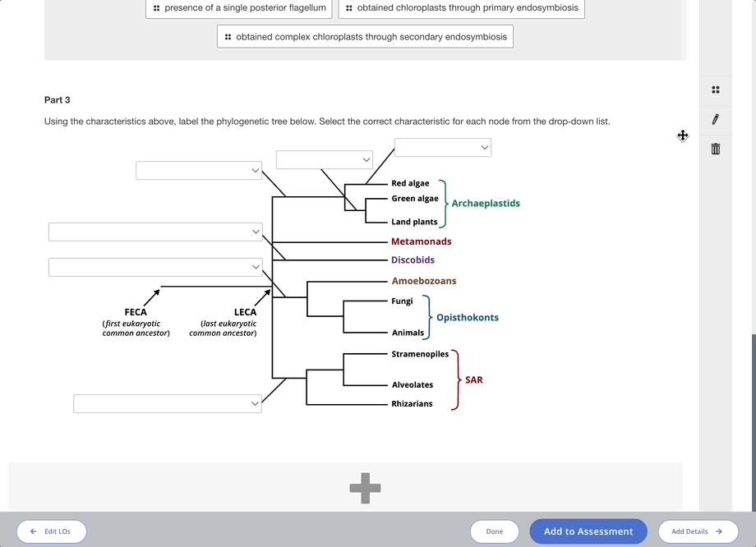Viewport: 756px width, 547px height.
Task: Click the 'obtained chloroplasts through primary endosymbiosis' chip
Action: (x=460, y=8)
